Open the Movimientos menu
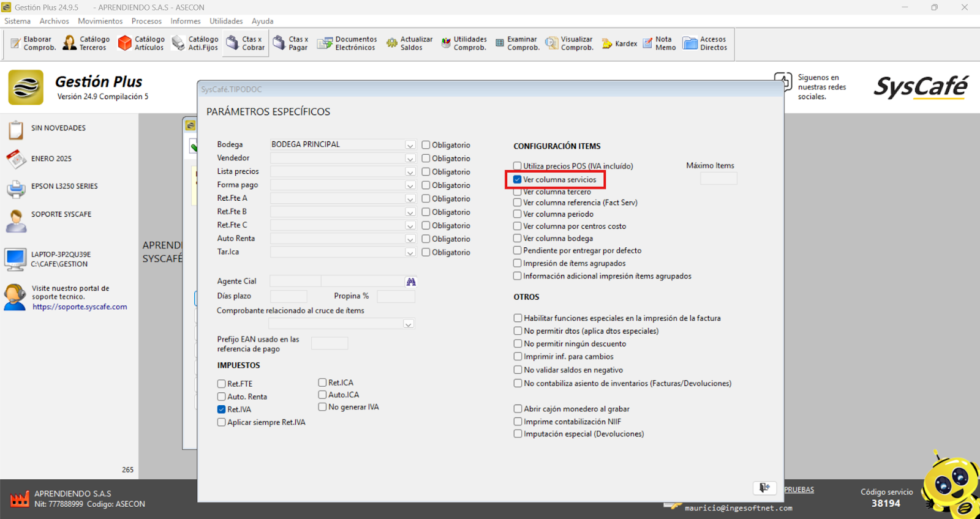 [100, 21]
